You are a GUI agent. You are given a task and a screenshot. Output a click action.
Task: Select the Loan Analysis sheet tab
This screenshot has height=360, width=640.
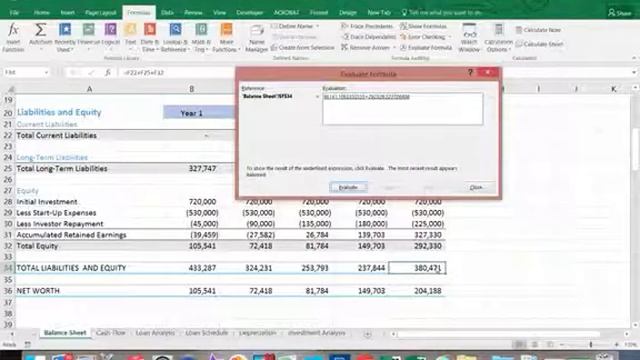(155, 333)
